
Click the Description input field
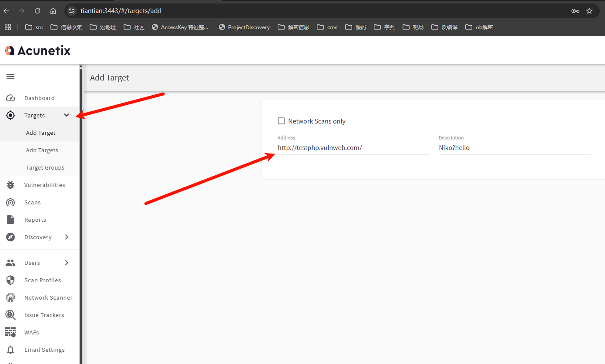[x=514, y=148]
